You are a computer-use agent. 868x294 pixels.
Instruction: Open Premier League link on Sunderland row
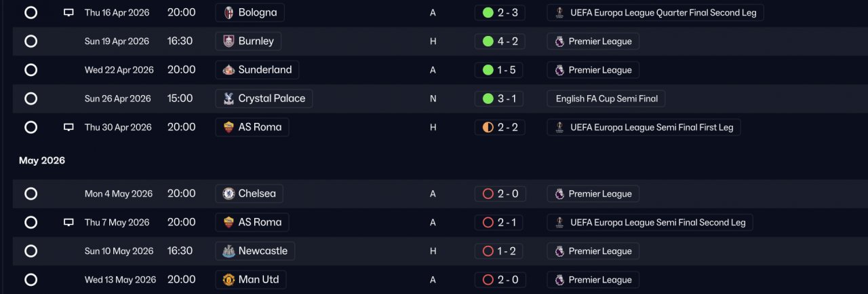click(x=593, y=70)
